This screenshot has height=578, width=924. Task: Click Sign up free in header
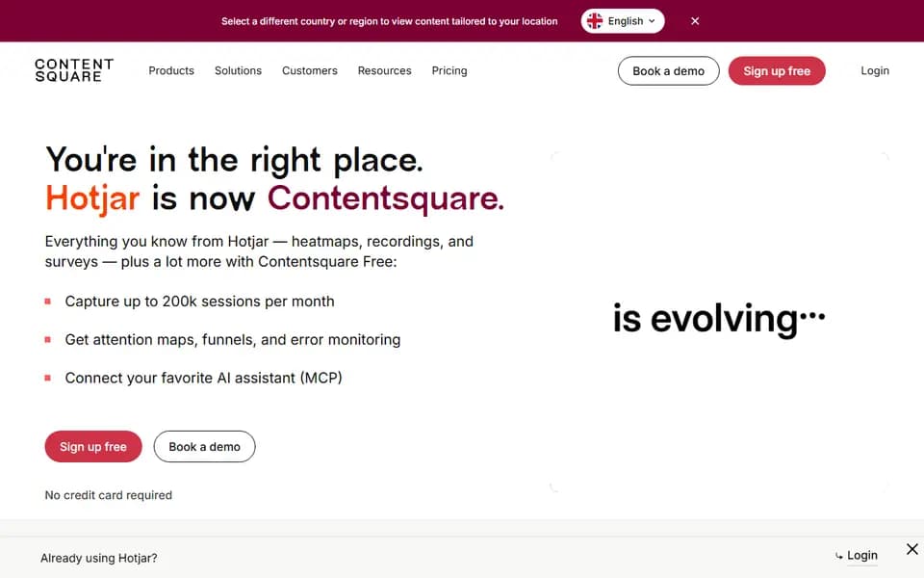coord(777,70)
